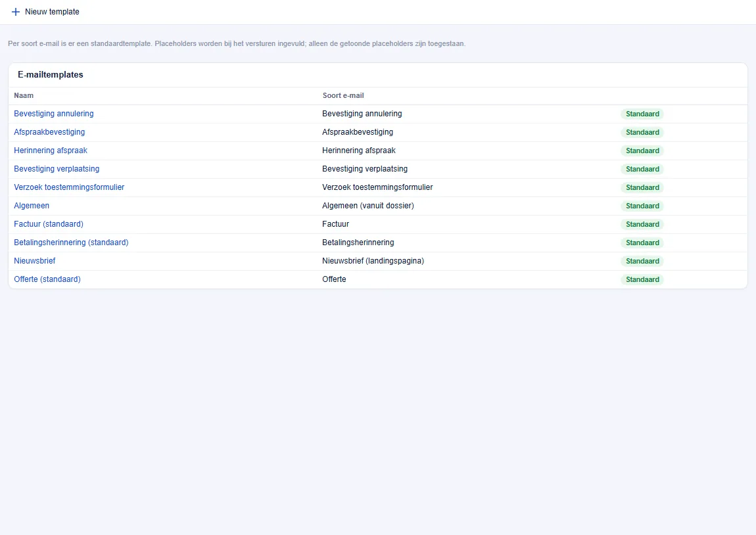Viewport: 756px width, 535px height.
Task: Open the Algemeen template link
Action: point(32,205)
